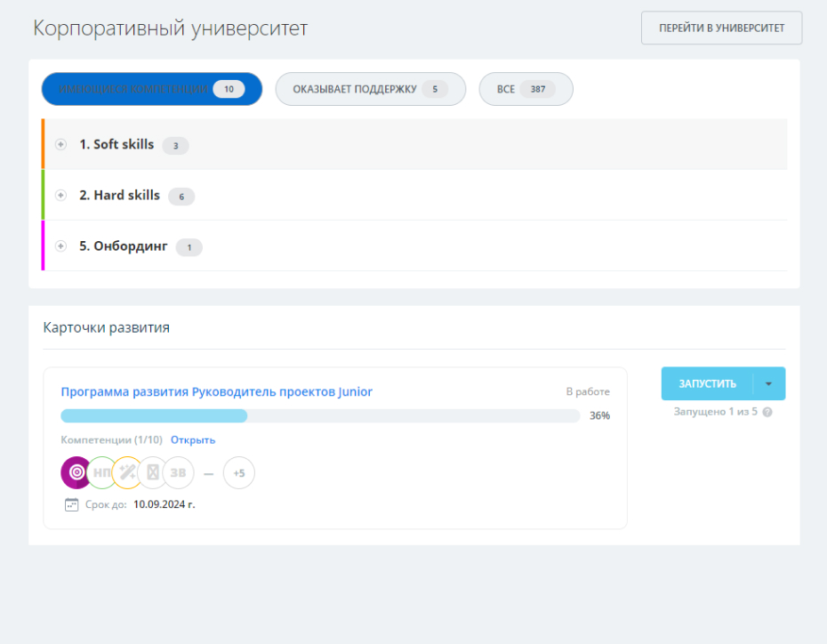Click the Компетенции (1/10) label
Screen dimensions: 827x644
click(111, 440)
